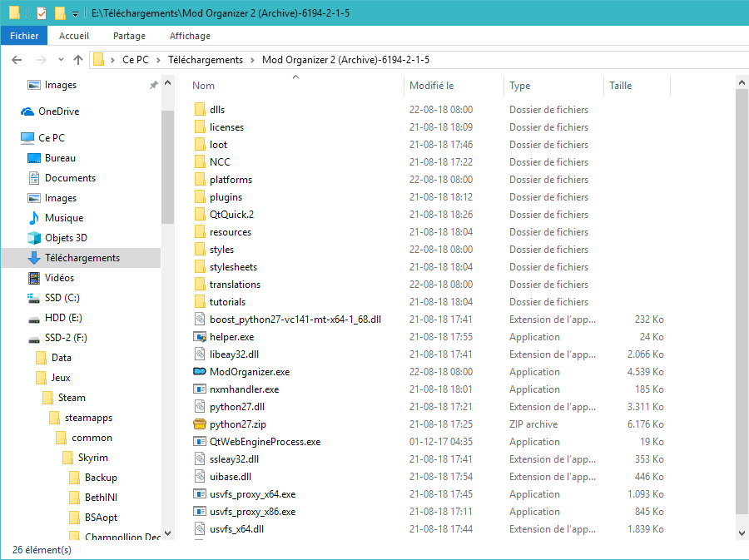This screenshot has height=560, width=749.
Task: Click the libeay32.dll file icon
Action: pyautogui.click(x=200, y=354)
